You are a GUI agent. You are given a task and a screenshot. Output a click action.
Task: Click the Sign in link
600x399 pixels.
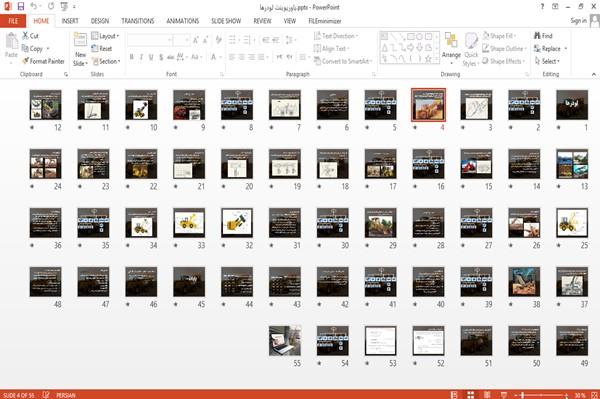[x=578, y=21]
